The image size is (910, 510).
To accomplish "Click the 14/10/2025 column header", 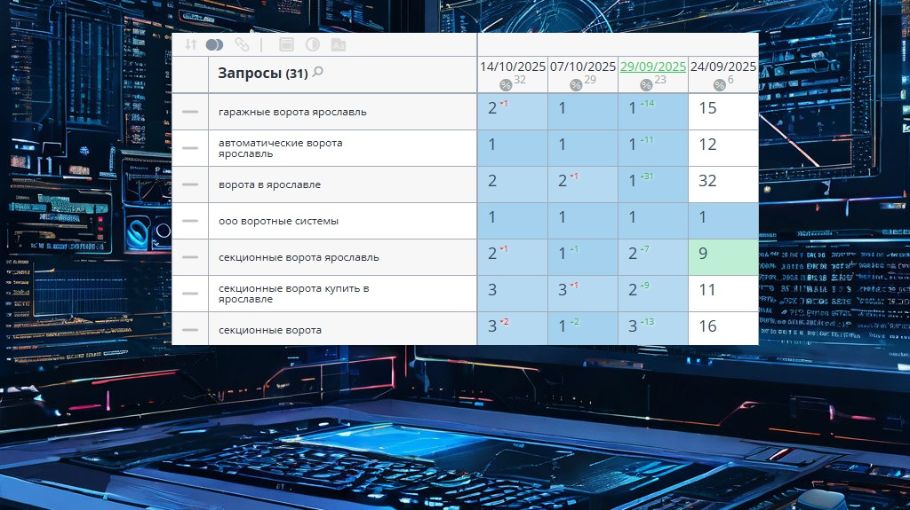I will (x=512, y=67).
